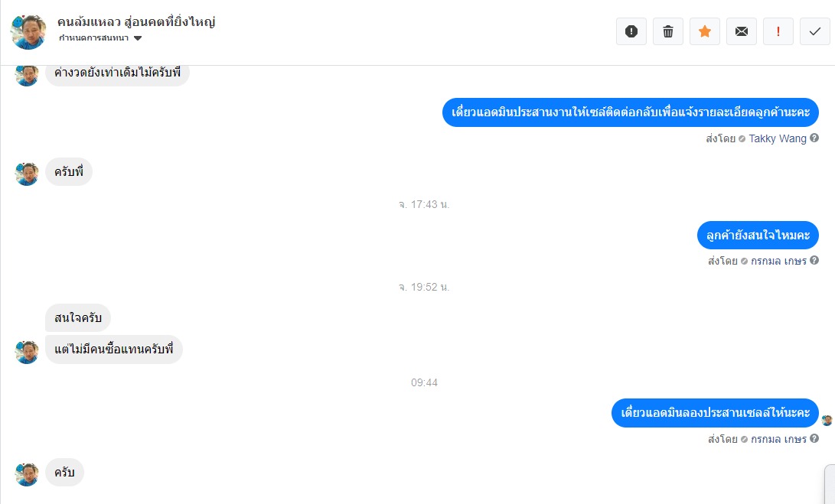Screen dimensions: 835x504
Task: Mark conversation unread with envelope icon
Action: point(742,31)
